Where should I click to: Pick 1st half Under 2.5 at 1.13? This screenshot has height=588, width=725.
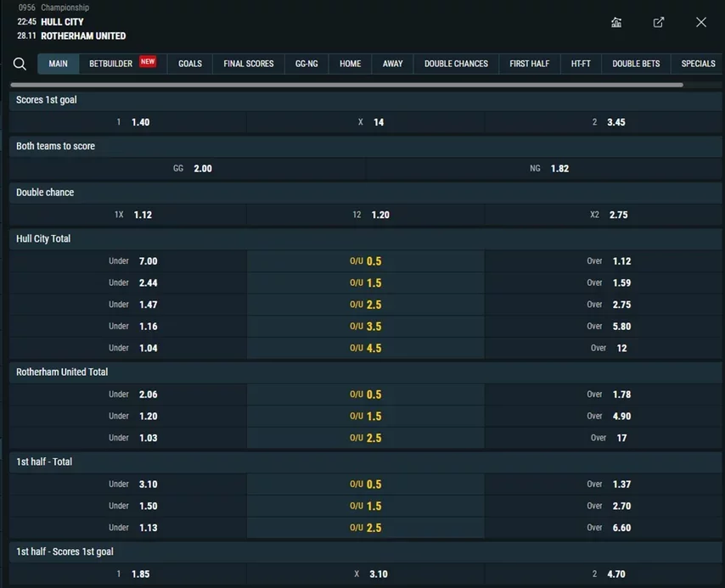tap(128, 528)
